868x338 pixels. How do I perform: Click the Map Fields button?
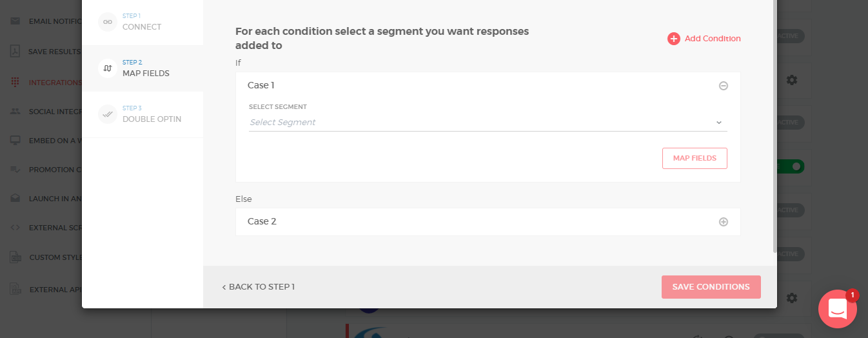coord(695,158)
